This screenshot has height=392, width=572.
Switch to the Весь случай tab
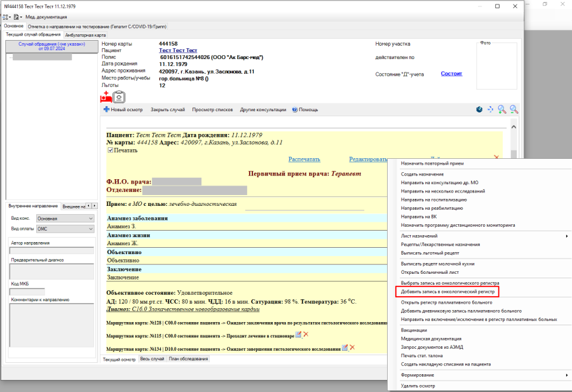(152, 359)
